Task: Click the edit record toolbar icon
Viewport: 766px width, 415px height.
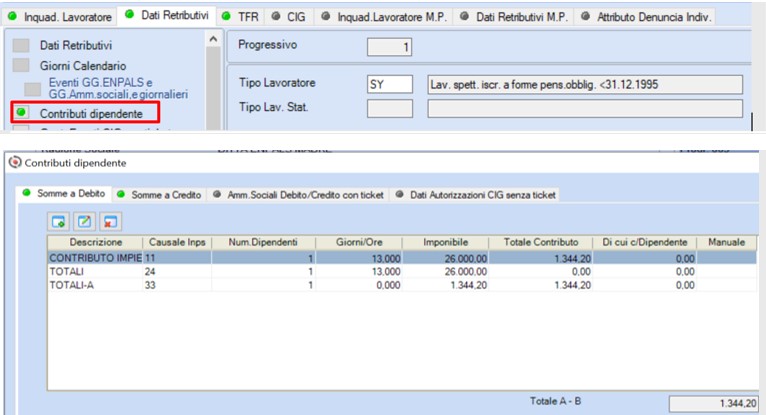Action: coord(84,222)
